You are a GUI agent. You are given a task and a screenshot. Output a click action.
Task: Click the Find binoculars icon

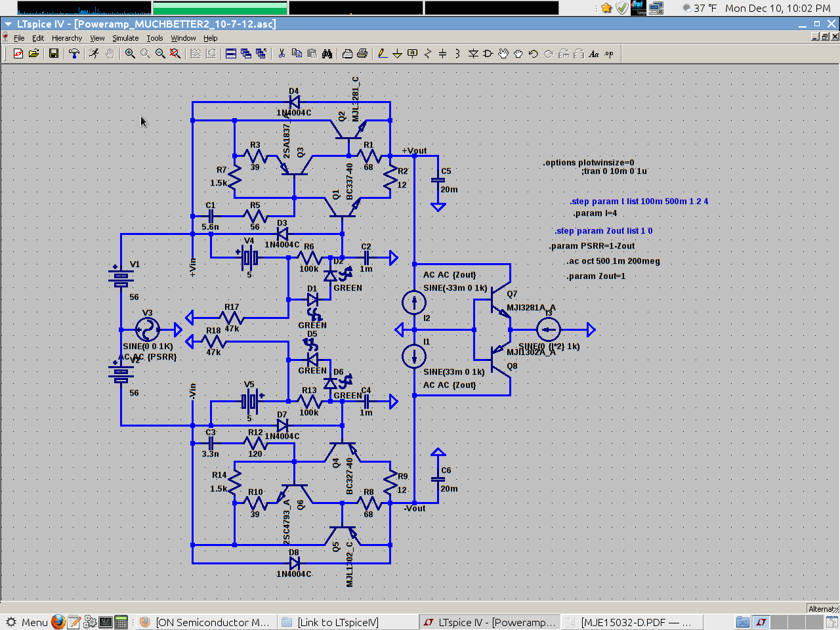[x=327, y=54]
